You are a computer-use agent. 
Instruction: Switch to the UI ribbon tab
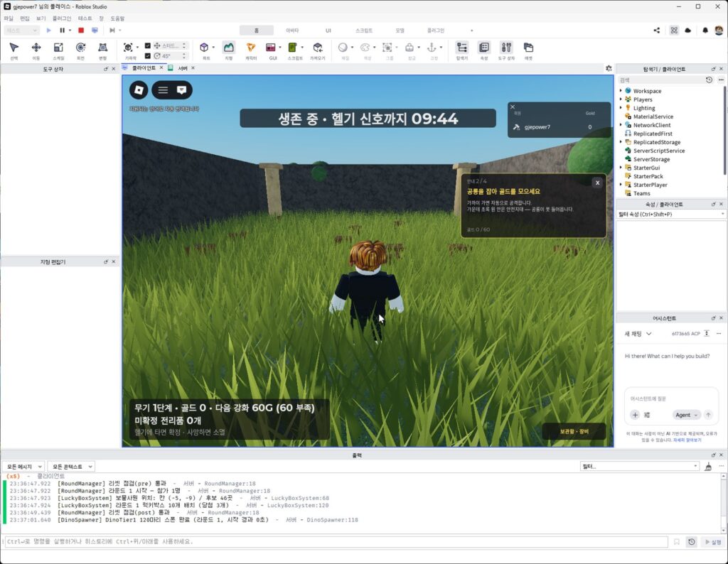click(328, 31)
